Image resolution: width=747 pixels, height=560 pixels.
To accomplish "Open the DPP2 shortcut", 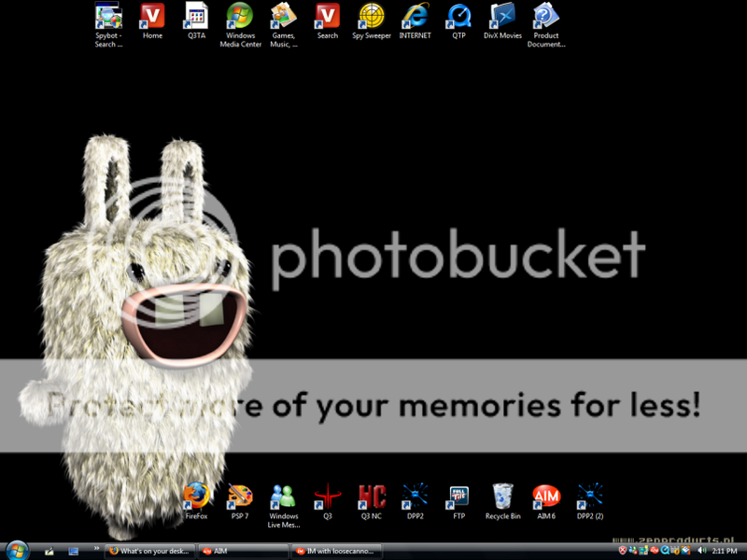I will pos(415,494).
